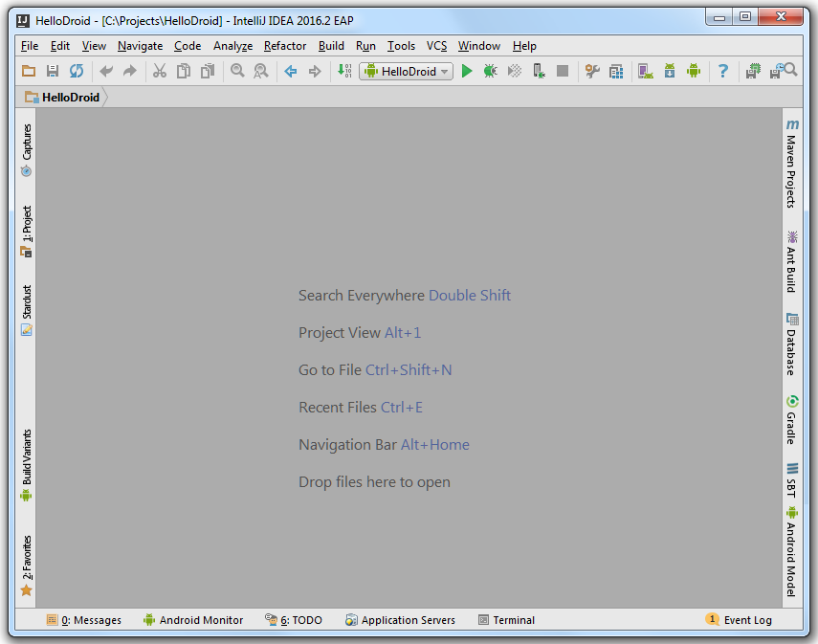The width and height of the screenshot is (818, 644).
Task: Open the Application Servers tool window
Action: tap(400, 620)
